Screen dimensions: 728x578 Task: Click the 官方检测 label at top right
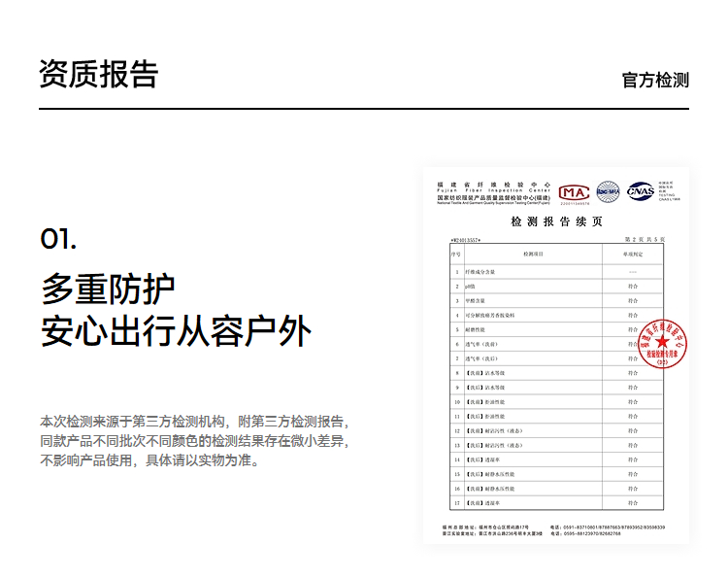(655, 80)
